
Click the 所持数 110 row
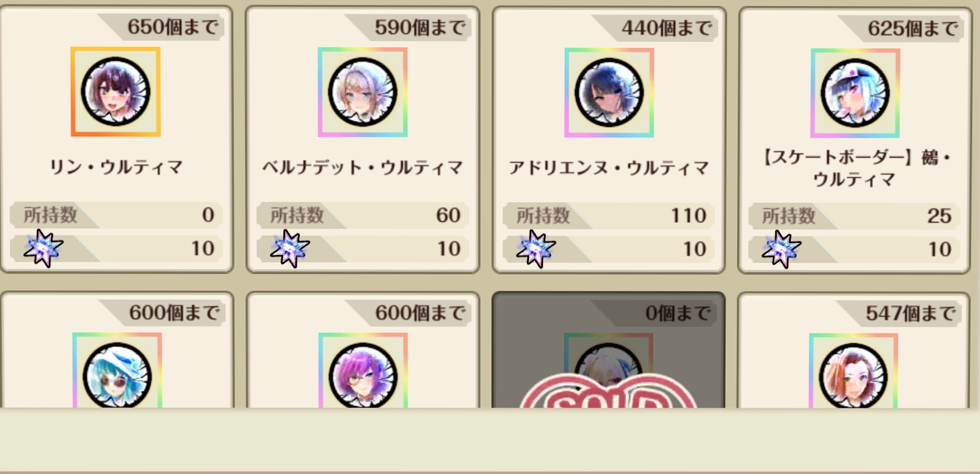click(609, 216)
